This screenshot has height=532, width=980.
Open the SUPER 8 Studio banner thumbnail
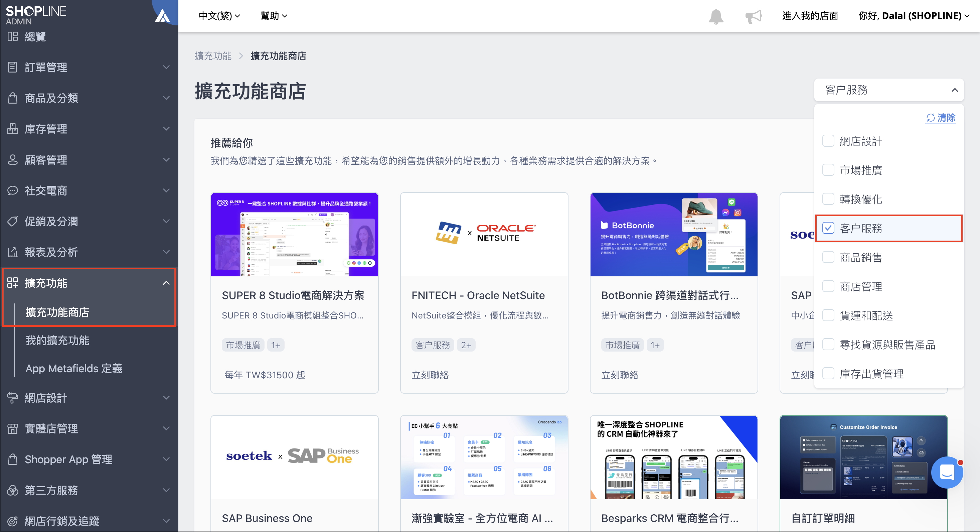pos(295,234)
